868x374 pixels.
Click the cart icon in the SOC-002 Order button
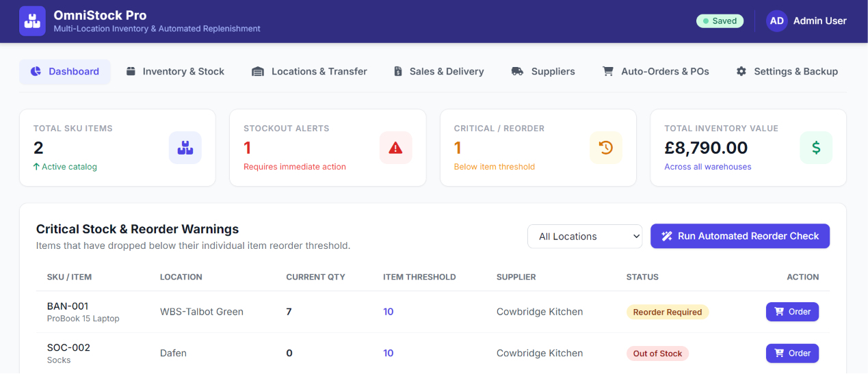pyautogui.click(x=779, y=353)
